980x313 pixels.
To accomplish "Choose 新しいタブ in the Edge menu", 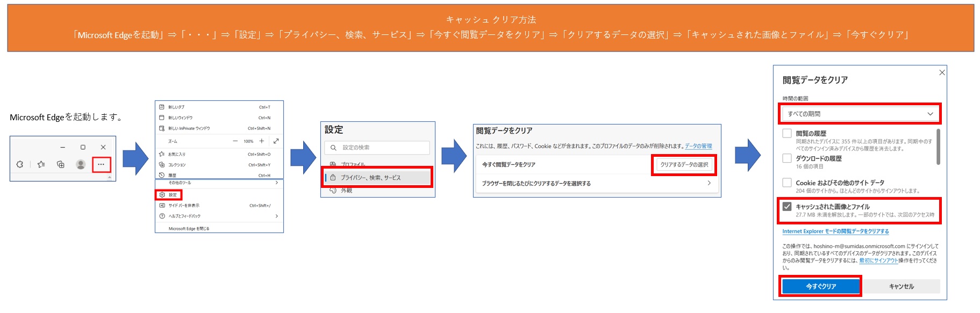I will click(219, 107).
